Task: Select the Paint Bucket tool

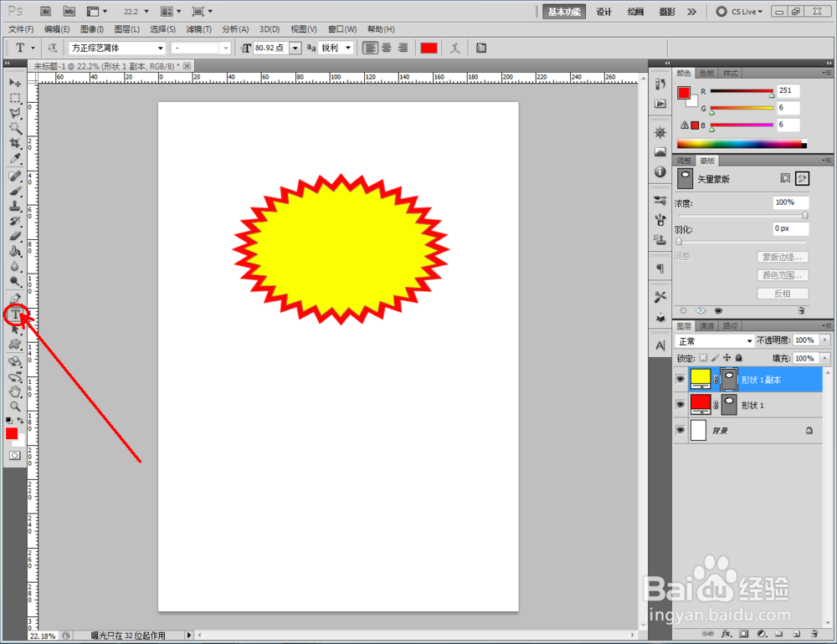Action: (x=15, y=251)
